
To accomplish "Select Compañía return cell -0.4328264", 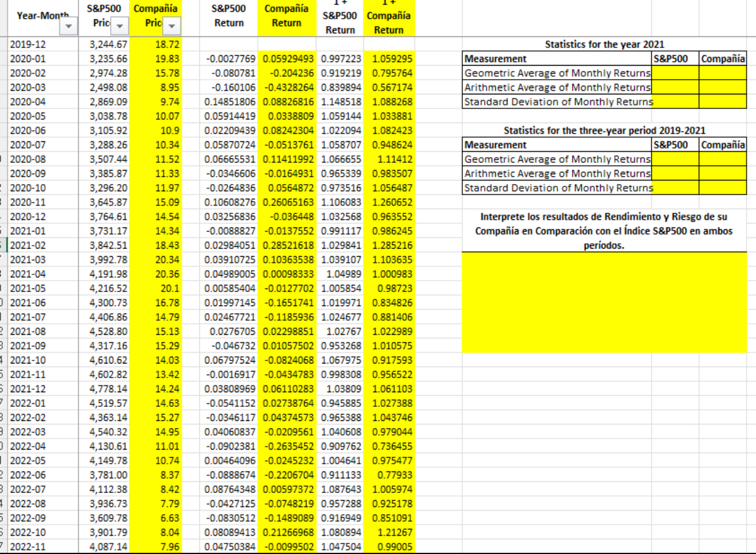I will coord(287,87).
